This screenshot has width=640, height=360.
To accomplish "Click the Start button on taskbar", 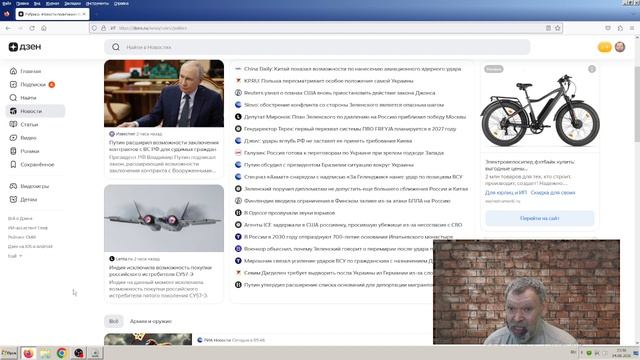I will coord(9,353).
